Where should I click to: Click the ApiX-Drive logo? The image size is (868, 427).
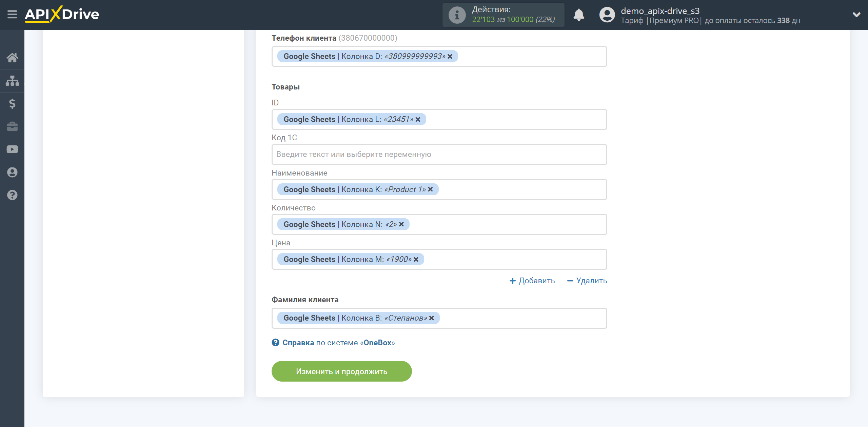coord(62,14)
